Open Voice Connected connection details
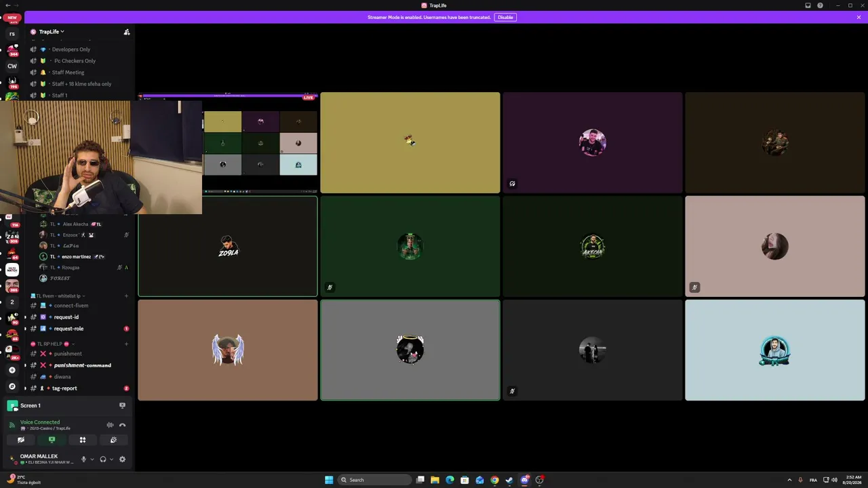 [40, 422]
